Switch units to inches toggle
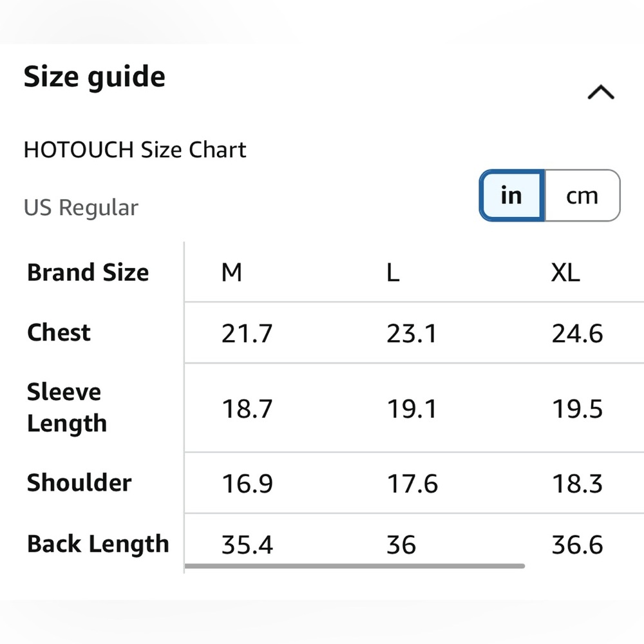 tap(512, 196)
